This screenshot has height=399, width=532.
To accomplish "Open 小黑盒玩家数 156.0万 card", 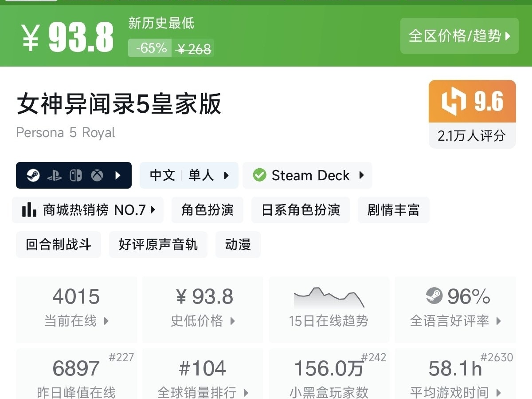I will (329, 374).
